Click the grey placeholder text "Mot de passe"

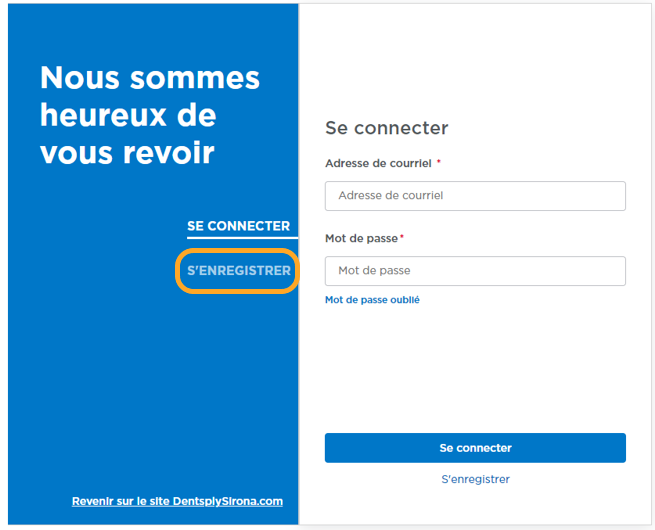tap(374, 271)
